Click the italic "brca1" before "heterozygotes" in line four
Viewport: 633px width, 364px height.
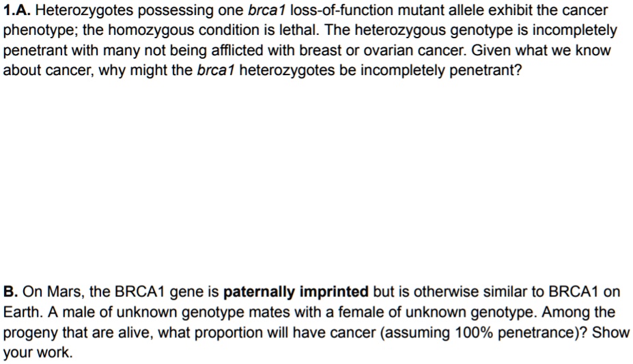click(216, 70)
